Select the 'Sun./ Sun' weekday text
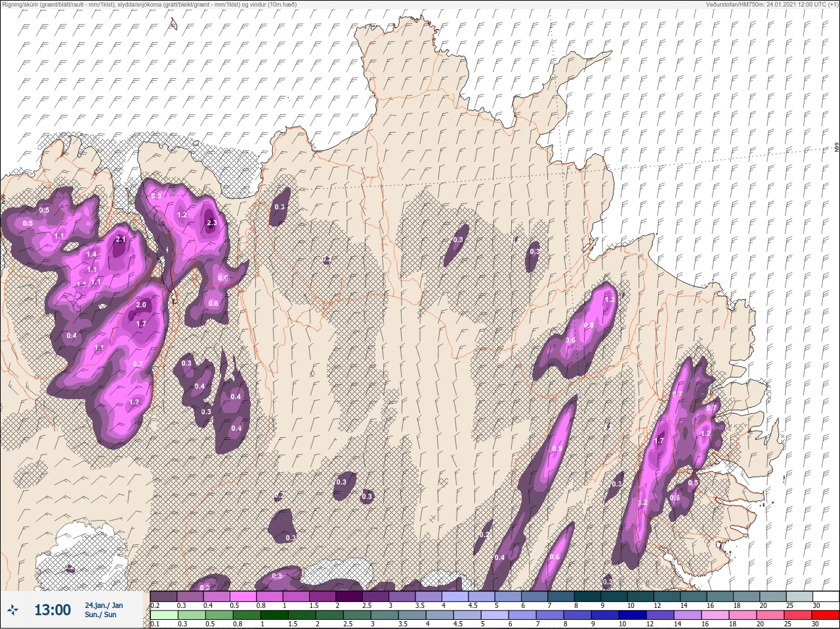This screenshot has height=629, width=840. 100,615
